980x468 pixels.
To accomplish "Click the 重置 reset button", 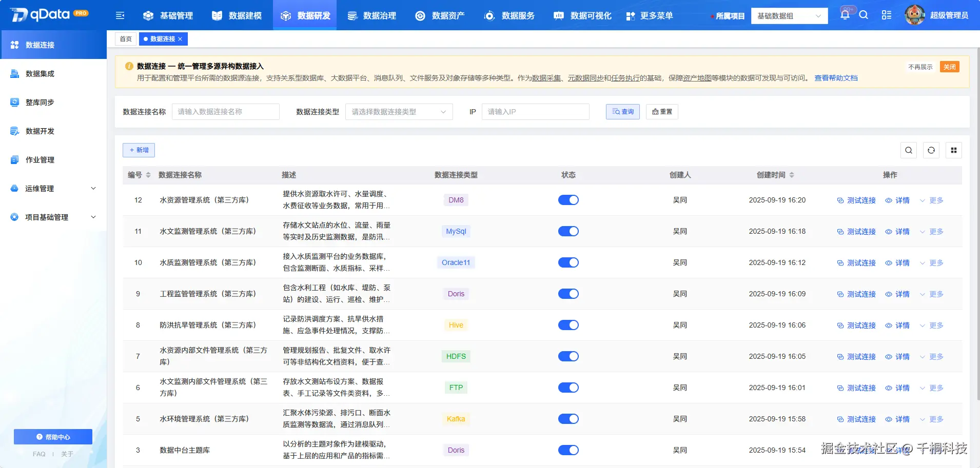I will 662,112.
